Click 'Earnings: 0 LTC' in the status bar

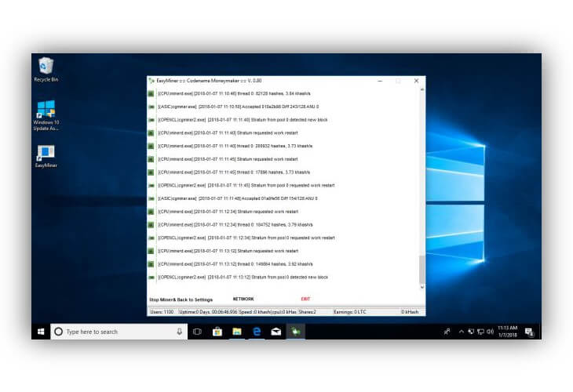coord(350,312)
